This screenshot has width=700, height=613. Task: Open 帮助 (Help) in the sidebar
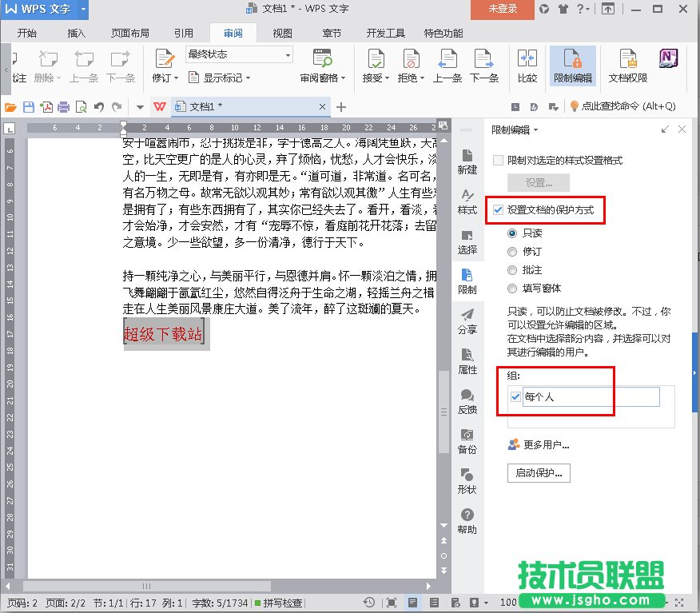467,521
